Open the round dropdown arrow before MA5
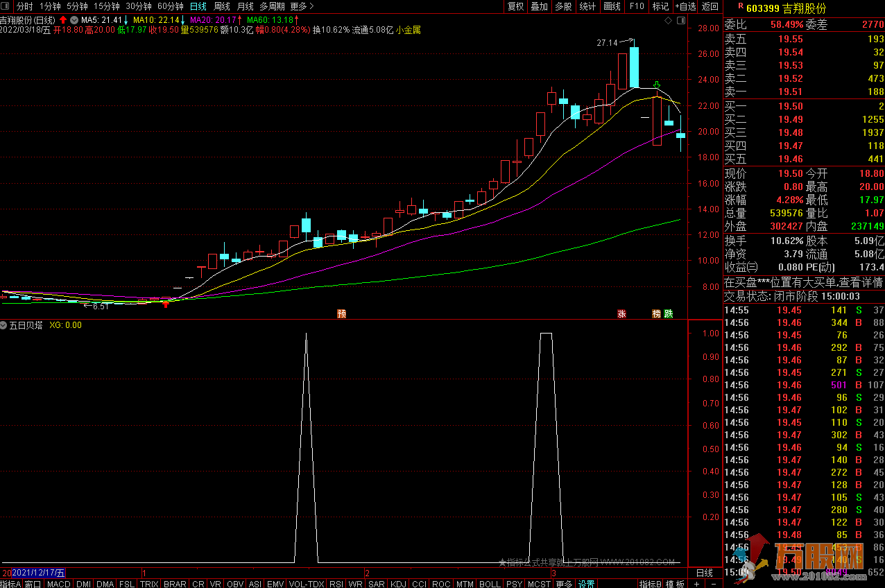The image size is (885, 588). (74, 19)
